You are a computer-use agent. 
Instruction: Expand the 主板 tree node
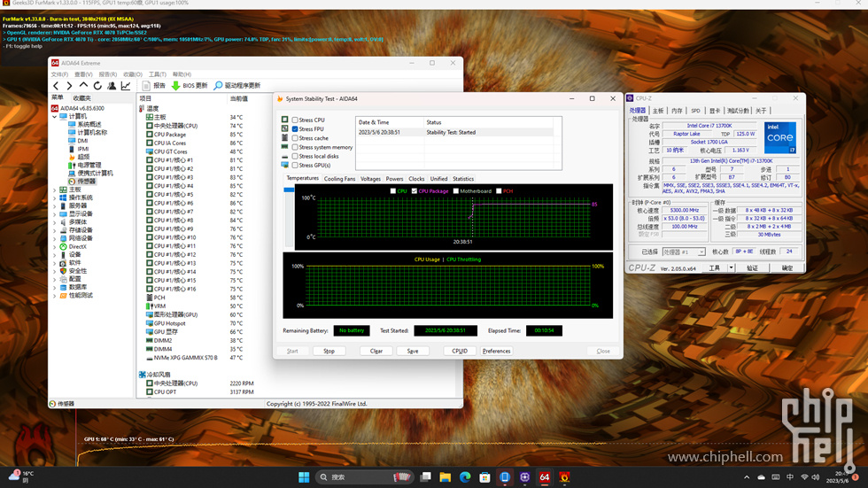[x=54, y=190]
